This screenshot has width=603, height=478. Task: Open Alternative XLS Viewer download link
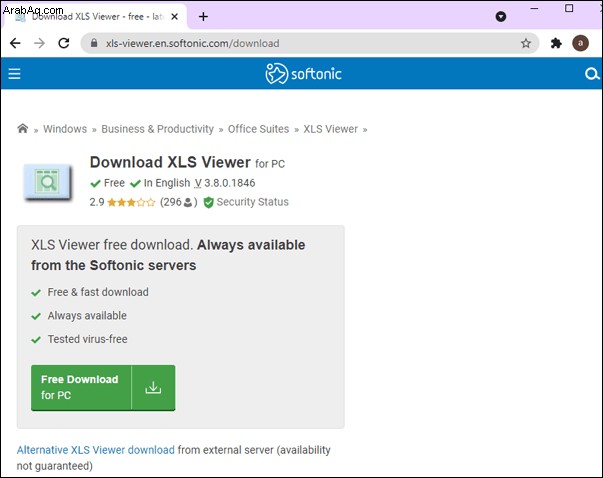click(95, 450)
